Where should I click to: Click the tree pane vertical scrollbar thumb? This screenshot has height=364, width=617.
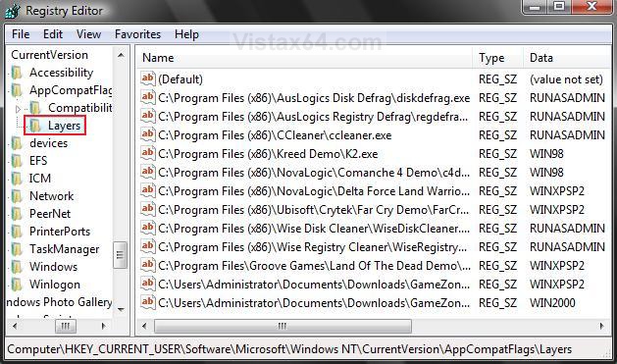click(120, 255)
